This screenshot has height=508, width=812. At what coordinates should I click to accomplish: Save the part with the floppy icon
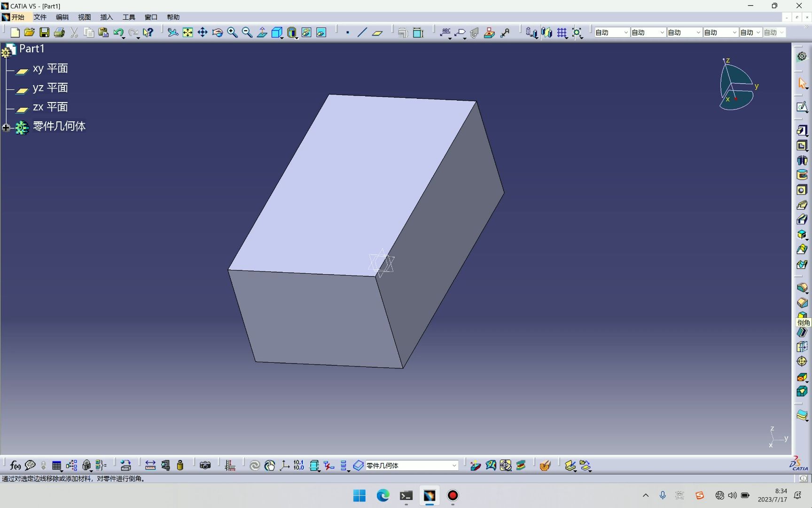(44, 32)
